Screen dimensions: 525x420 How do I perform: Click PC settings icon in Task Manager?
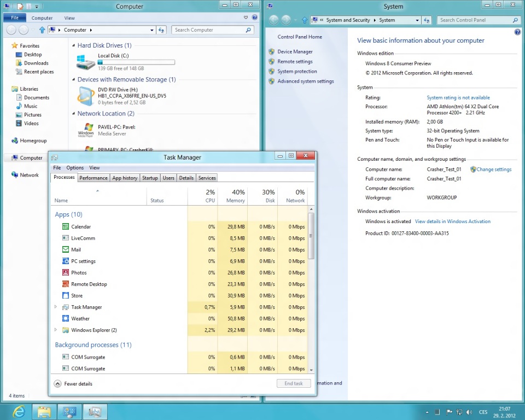click(65, 261)
